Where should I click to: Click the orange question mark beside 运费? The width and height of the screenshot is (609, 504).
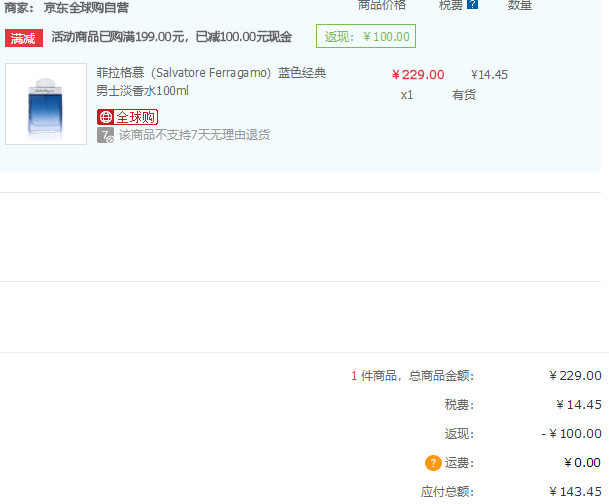point(433,463)
